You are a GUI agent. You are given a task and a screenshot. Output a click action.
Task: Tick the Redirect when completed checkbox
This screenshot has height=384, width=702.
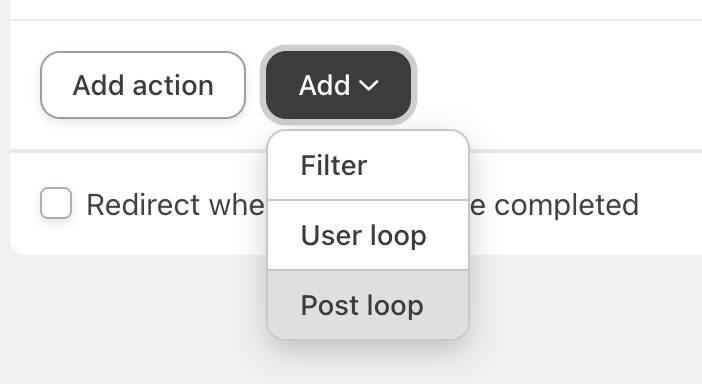click(56, 203)
